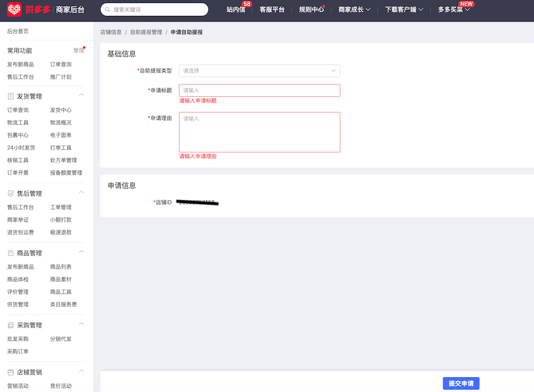Open 退货包运费 in sidebar

[20, 233]
